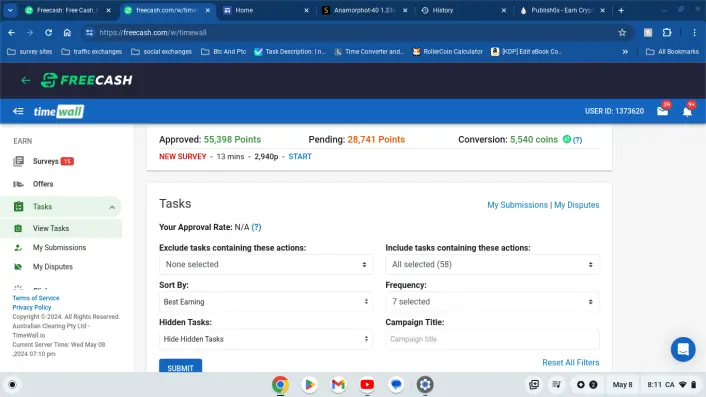Go back in browser history

coord(12,32)
